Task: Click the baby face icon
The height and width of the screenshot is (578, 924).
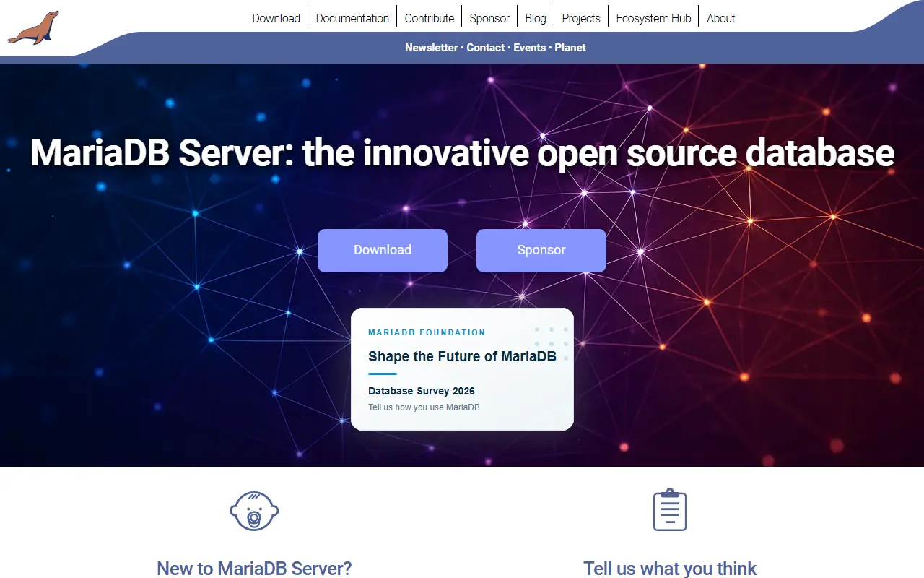Action: pyautogui.click(x=254, y=511)
